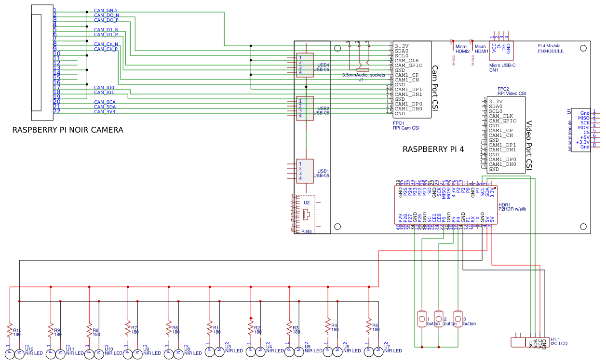This screenshot has width=606, height=364.
Task: Select the RASPBERRY PI NOIR CAMERA title
Action: (67, 130)
